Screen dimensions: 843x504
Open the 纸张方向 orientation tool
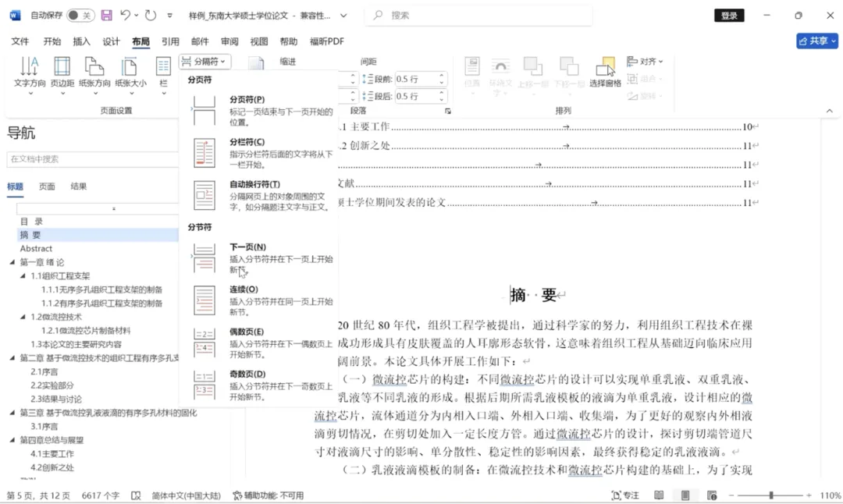pyautogui.click(x=94, y=75)
